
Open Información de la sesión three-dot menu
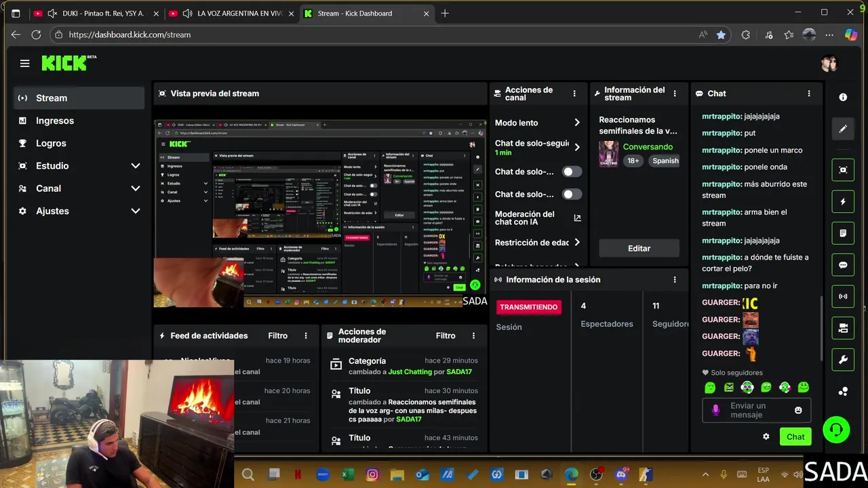click(x=674, y=279)
